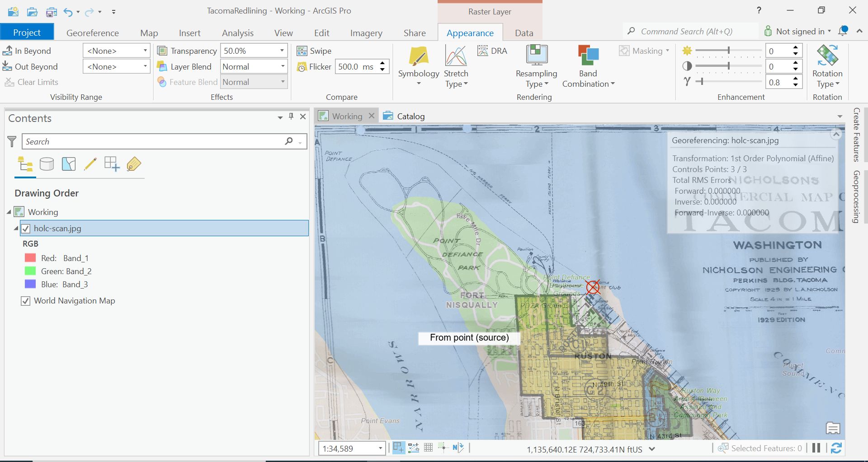Open grid settings icon in status bar
The image size is (868, 462).
click(x=428, y=448)
